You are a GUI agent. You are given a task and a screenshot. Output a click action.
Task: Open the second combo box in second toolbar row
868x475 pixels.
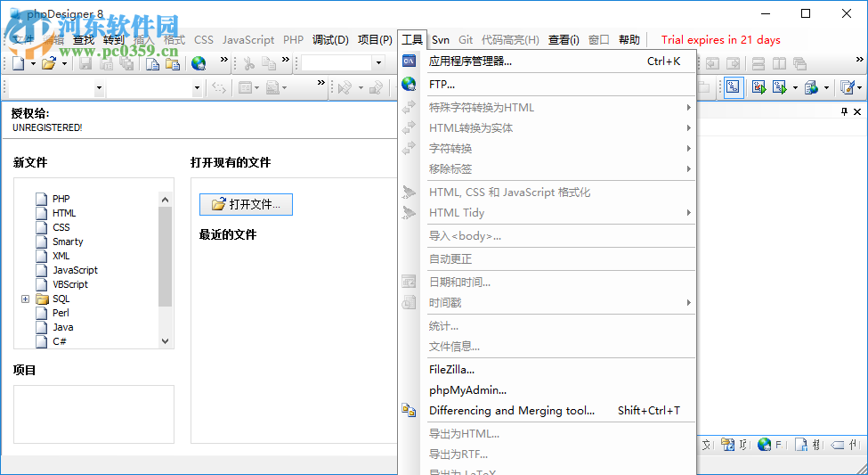pyautogui.click(x=197, y=87)
